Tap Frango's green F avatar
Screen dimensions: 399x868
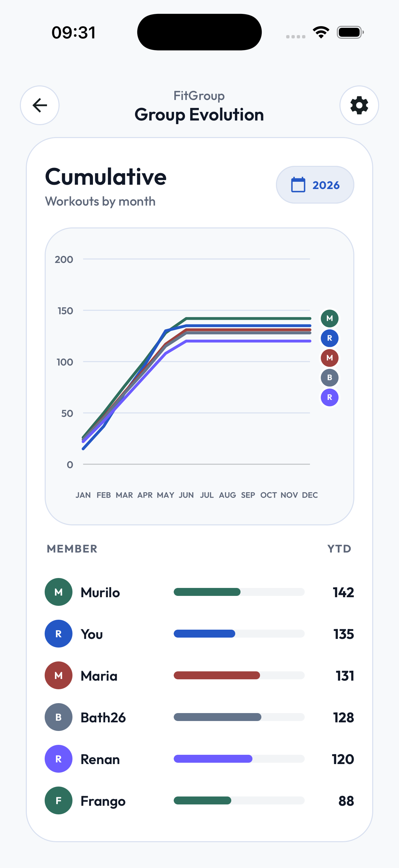[59, 800]
